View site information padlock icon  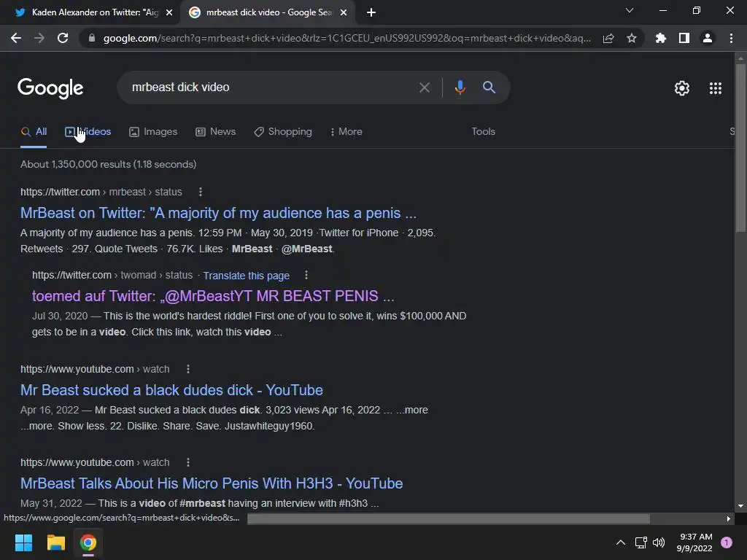[91, 38]
